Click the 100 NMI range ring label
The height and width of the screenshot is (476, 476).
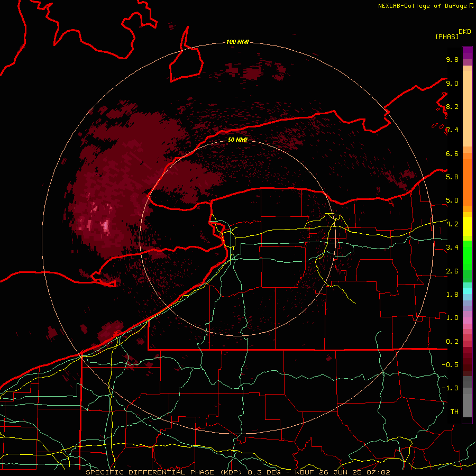click(x=237, y=42)
